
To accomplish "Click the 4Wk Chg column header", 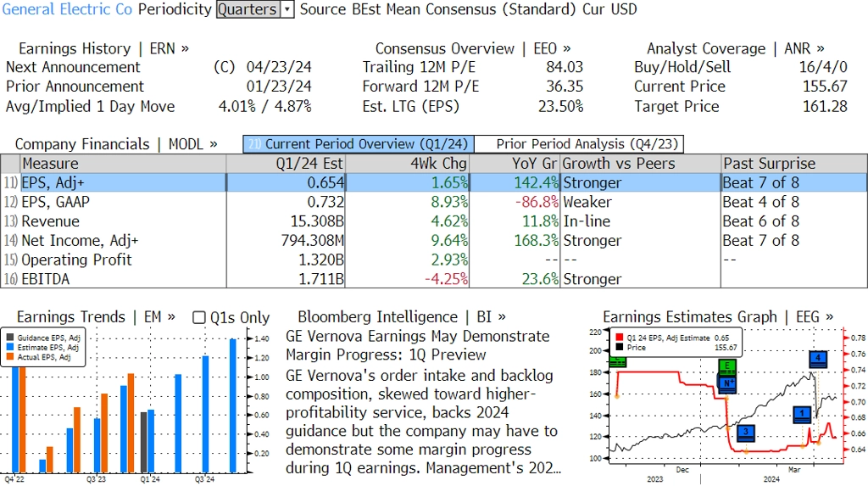I will [408, 164].
